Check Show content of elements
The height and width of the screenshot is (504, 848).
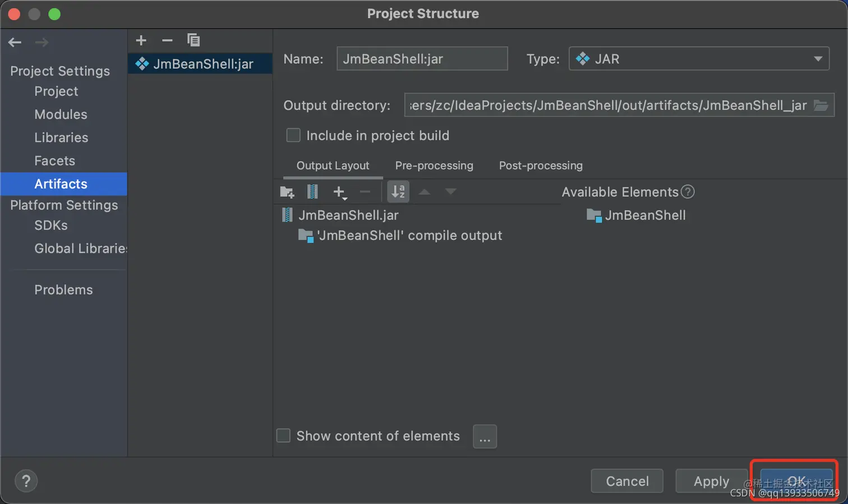283,436
